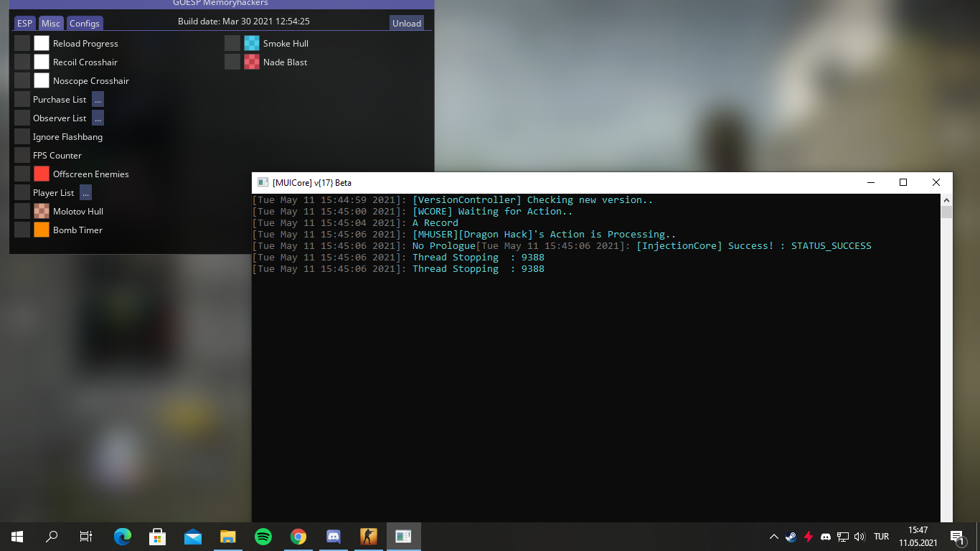Open the Reload Progress white color swatch
Screen dimensions: 980x551
click(x=42, y=43)
